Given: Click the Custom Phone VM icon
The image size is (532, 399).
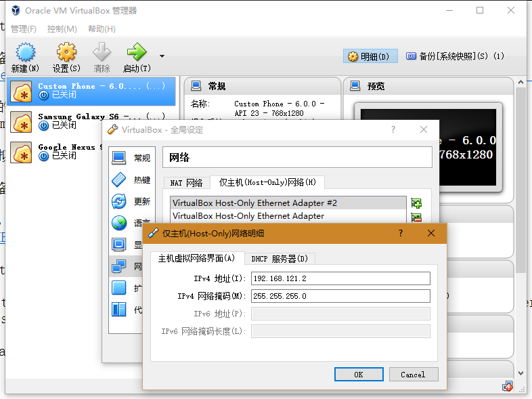Looking at the screenshot, I should pos(21,91).
